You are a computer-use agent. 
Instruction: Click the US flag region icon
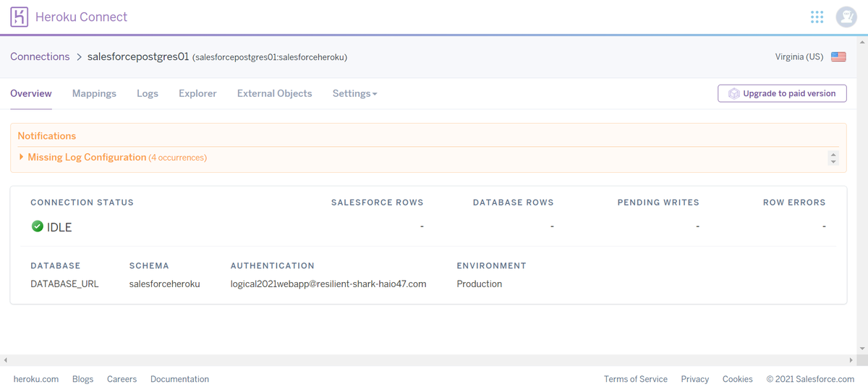[x=838, y=56]
